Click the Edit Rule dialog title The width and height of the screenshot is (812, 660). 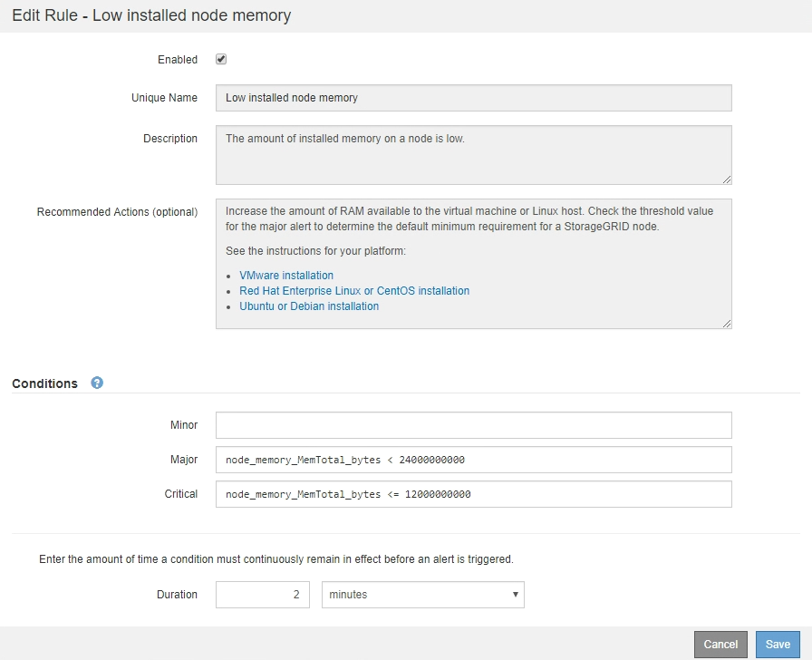point(151,15)
